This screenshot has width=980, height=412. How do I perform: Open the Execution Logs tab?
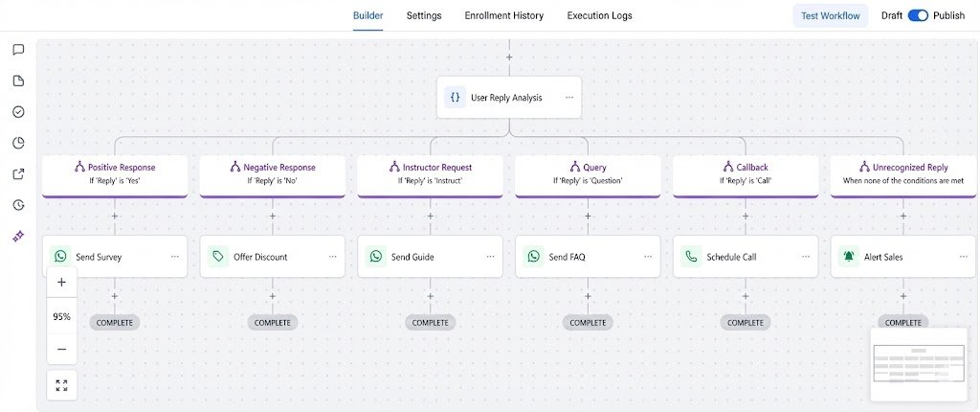[599, 15]
